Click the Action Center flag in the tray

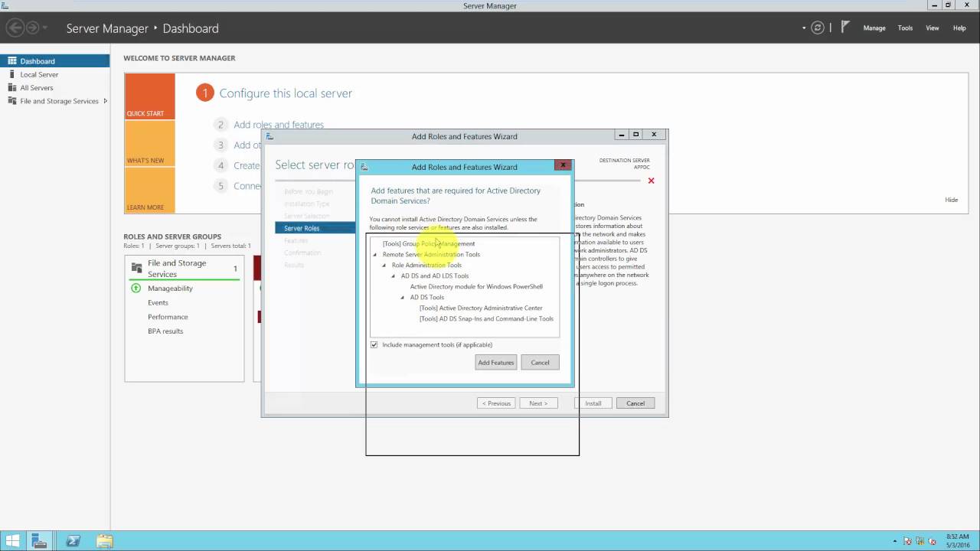[907, 541]
